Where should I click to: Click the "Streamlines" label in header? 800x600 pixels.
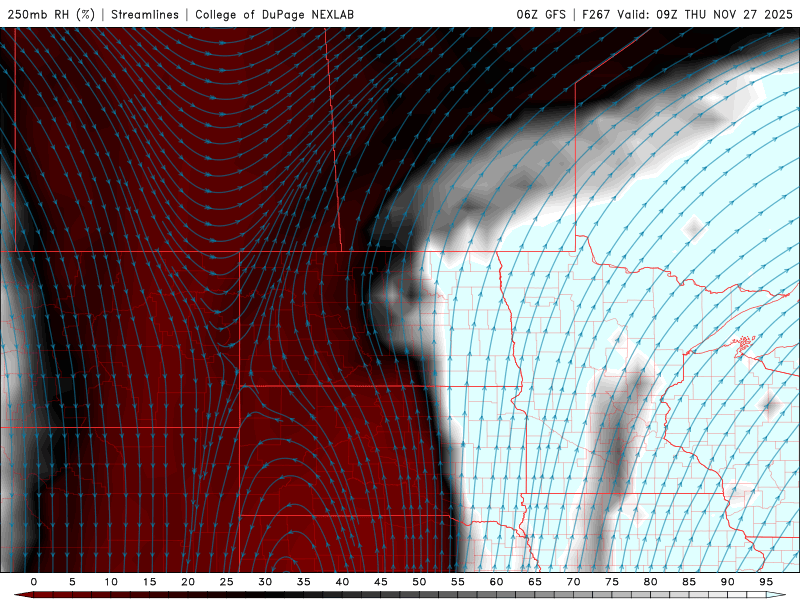tap(145, 14)
